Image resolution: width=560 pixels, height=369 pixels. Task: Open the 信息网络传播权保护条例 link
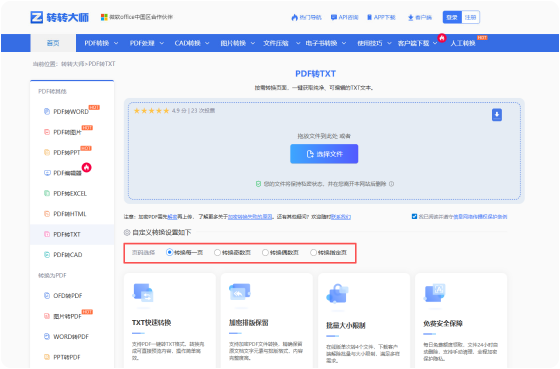(x=480, y=216)
